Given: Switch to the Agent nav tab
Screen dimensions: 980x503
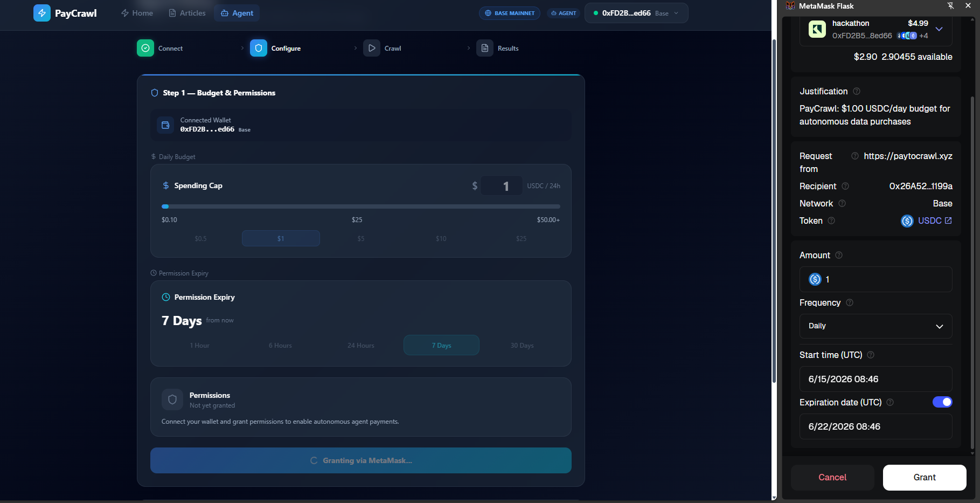Looking at the screenshot, I should (237, 13).
